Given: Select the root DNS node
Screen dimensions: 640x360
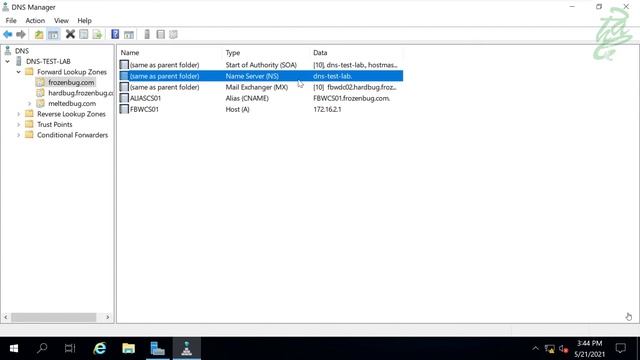Looking at the screenshot, I should 22,51.
